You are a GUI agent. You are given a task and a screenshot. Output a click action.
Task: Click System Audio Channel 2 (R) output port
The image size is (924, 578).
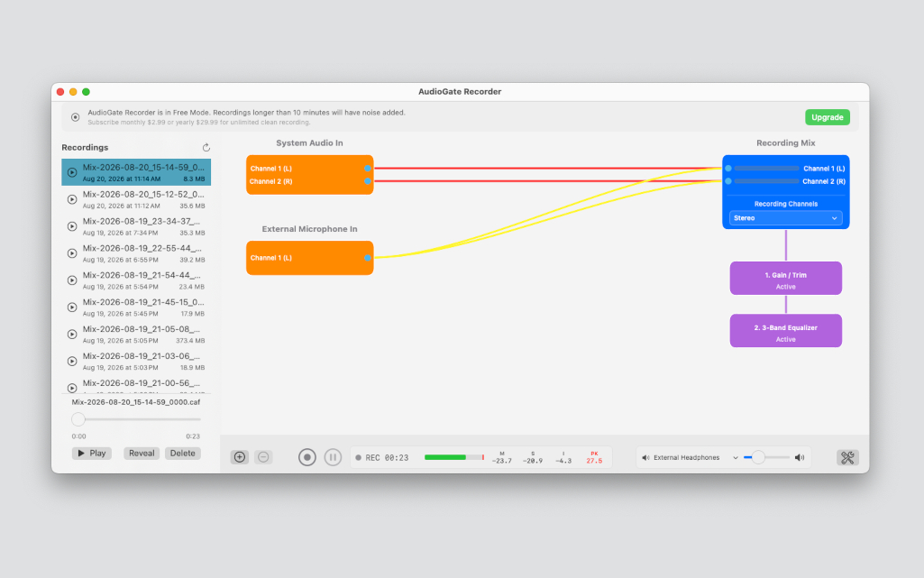point(367,181)
